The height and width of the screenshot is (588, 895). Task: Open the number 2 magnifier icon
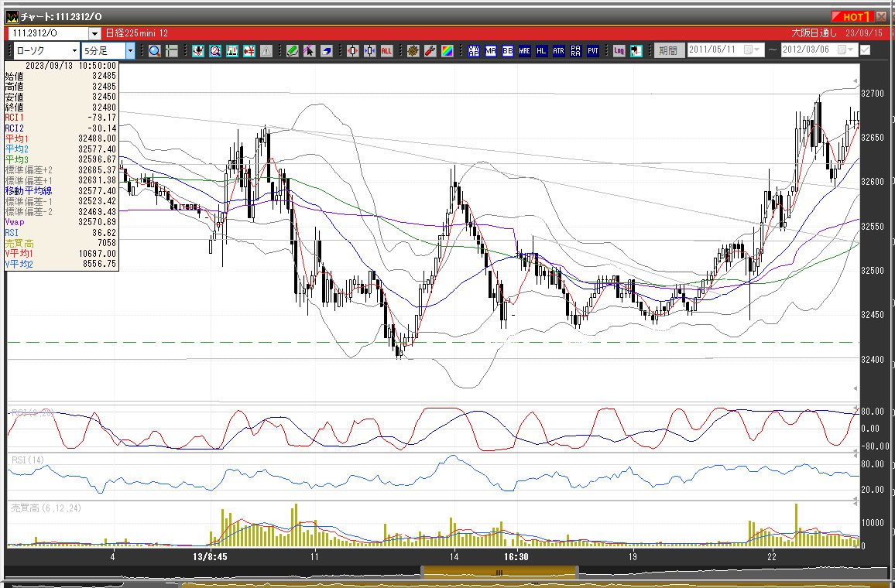tap(215, 51)
